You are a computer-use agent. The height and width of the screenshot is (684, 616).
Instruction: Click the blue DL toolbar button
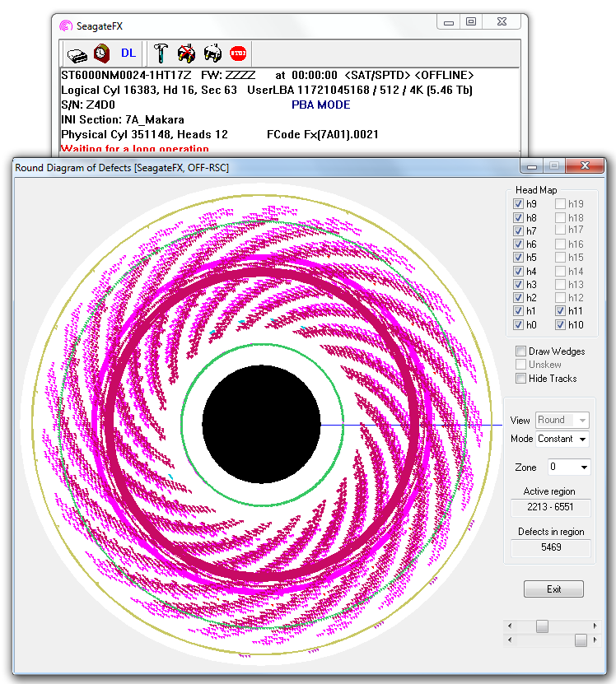click(128, 54)
